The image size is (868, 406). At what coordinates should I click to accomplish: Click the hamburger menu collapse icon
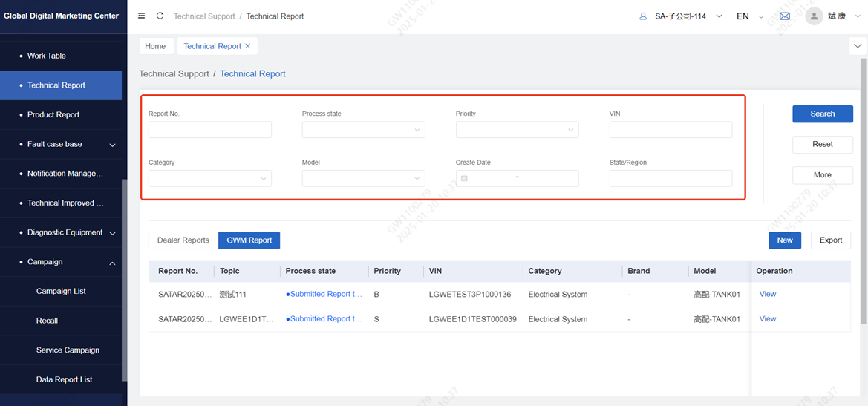tap(141, 16)
